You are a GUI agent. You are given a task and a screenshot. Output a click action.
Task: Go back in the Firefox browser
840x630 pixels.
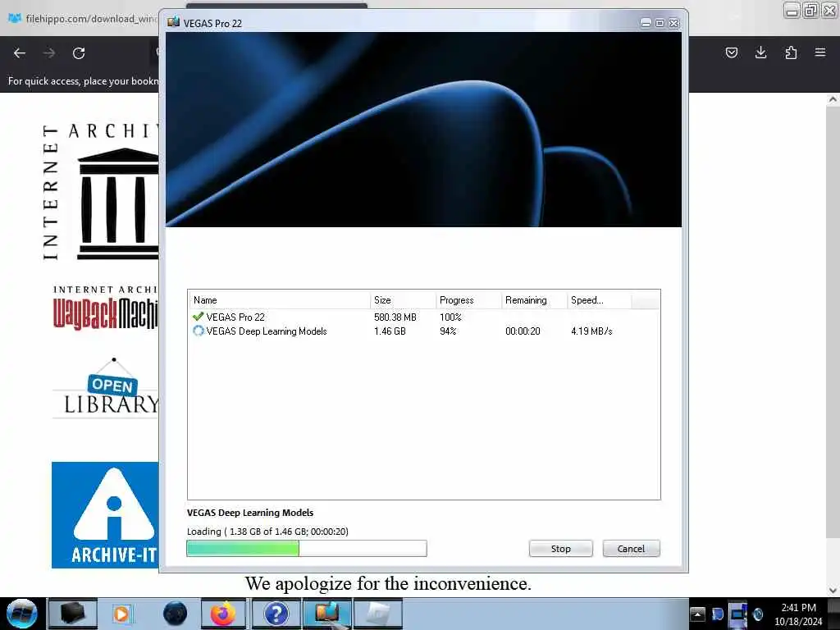tap(20, 53)
